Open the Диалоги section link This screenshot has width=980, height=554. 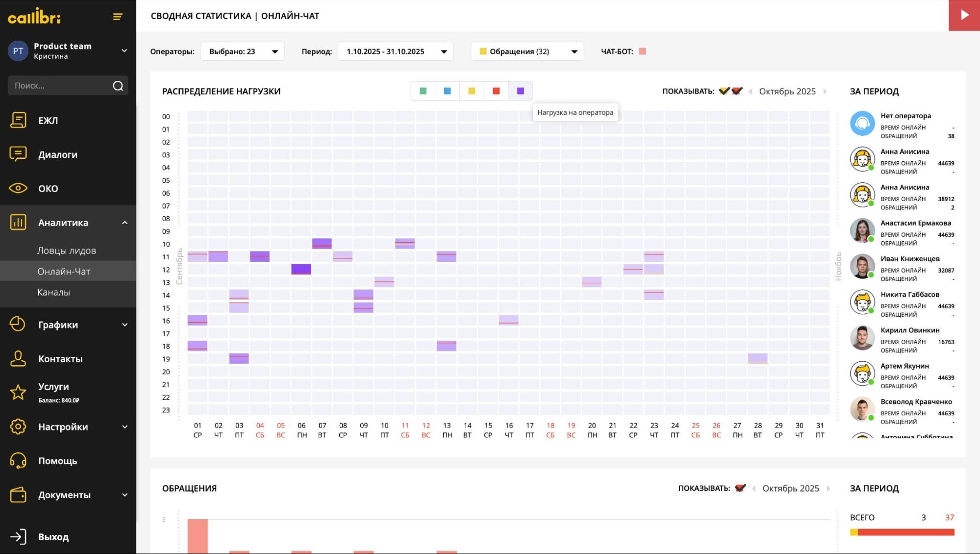point(58,154)
